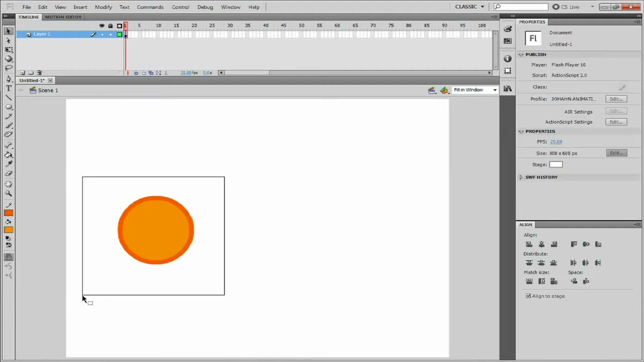Select the Eraser tool
644x362 pixels.
coord(9,173)
